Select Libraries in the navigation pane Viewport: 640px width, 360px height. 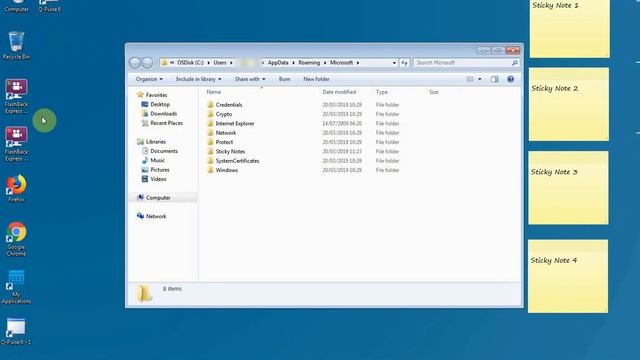(x=156, y=142)
